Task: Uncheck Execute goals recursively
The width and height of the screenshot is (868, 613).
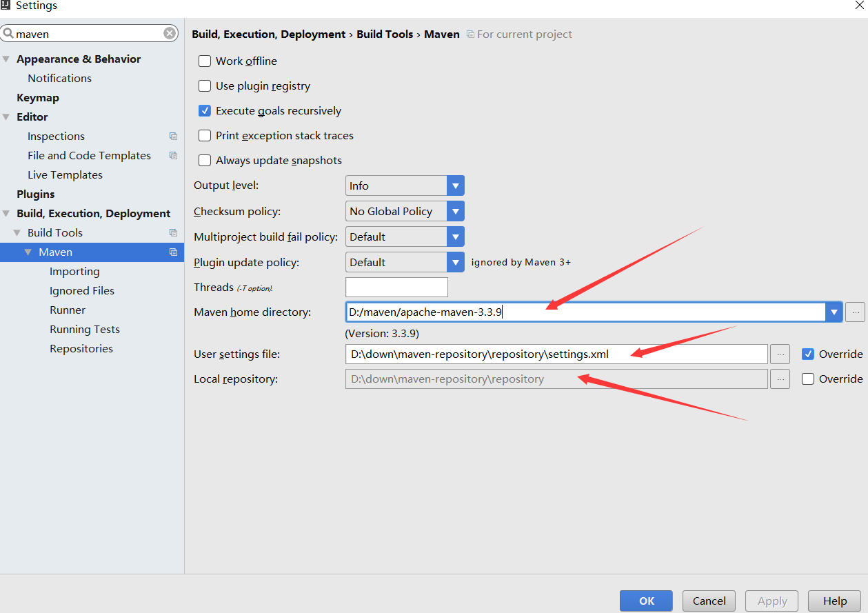Action: click(x=205, y=110)
